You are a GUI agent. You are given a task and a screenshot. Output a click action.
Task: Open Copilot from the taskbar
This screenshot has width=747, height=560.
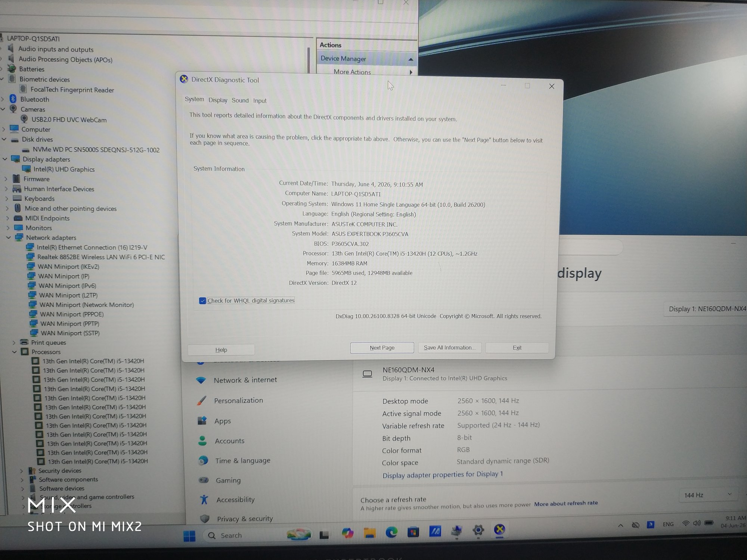click(348, 533)
